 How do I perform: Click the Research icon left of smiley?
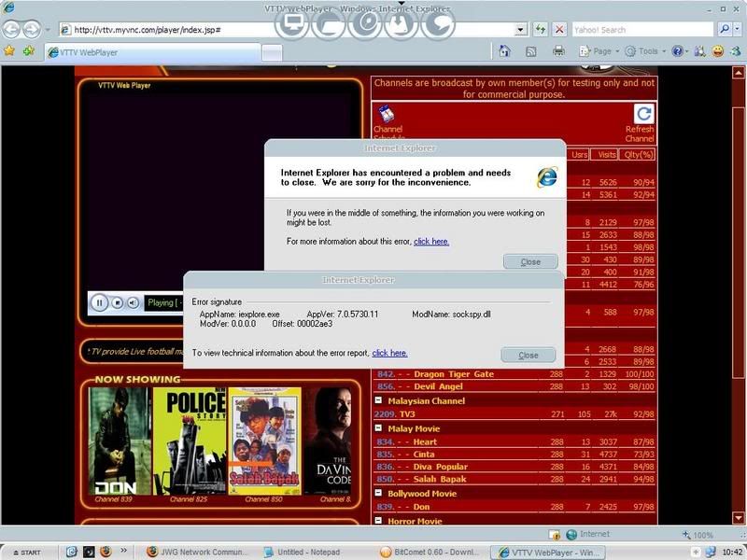click(699, 51)
